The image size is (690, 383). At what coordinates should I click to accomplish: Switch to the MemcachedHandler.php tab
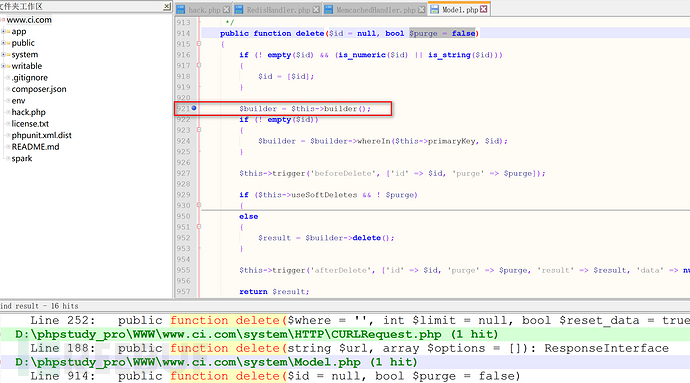[375, 10]
